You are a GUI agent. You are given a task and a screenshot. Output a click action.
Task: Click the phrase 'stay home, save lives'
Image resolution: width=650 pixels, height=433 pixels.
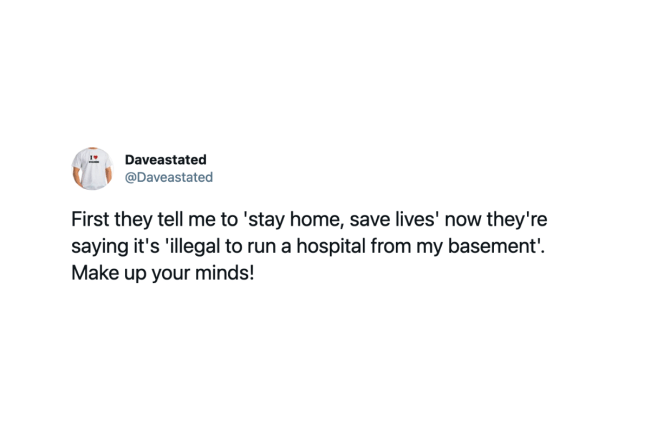pyautogui.click(x=338, y=220)
